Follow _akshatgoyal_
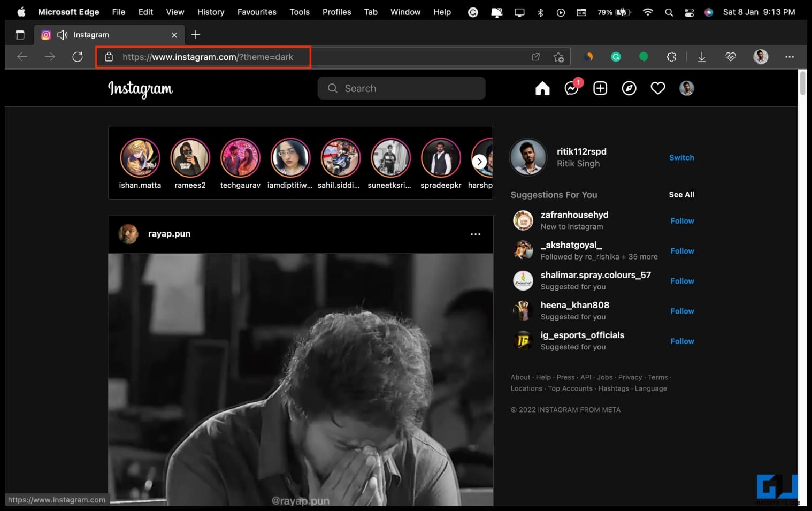 682,251
